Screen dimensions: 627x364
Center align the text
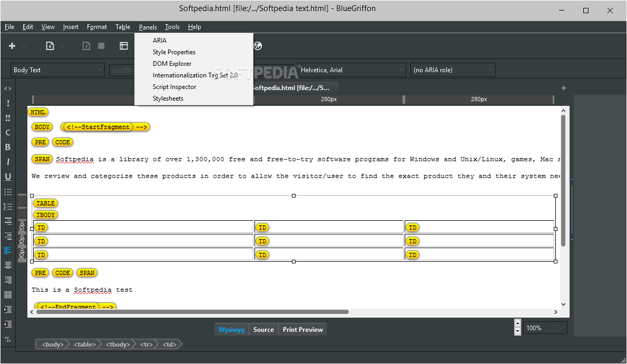click(7, 265)
